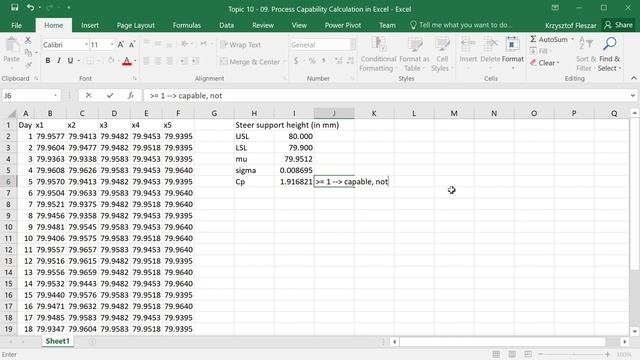Viewport: 640px width, 360px height.
Task: Switch to the Data tab
Action: pos(227,25)
